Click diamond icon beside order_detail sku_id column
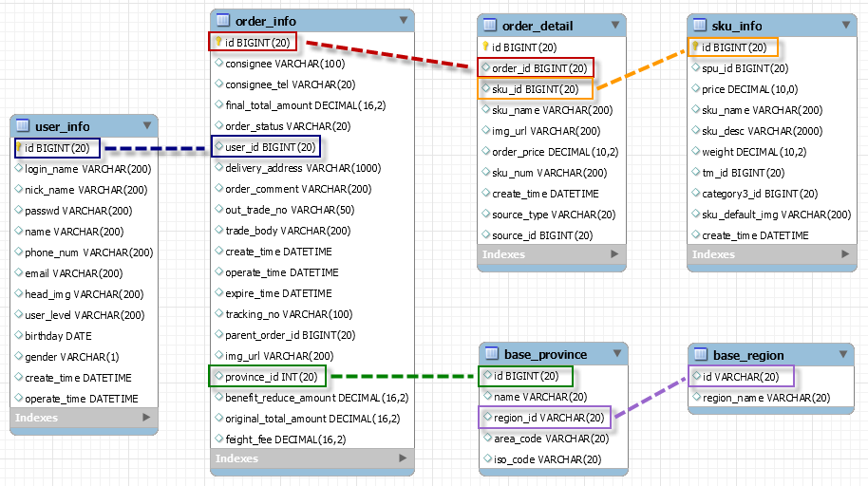This screenshot has height=486, width=868. tap(486, 89)
